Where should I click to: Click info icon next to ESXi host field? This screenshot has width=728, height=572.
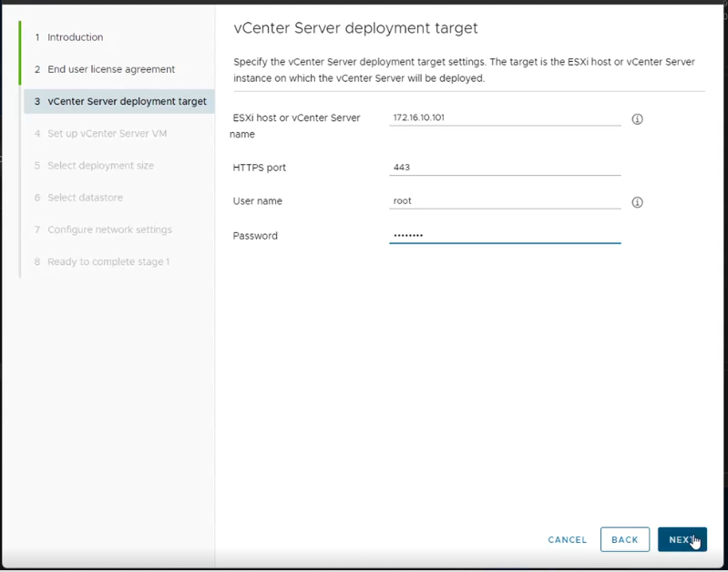coord(637,119)
